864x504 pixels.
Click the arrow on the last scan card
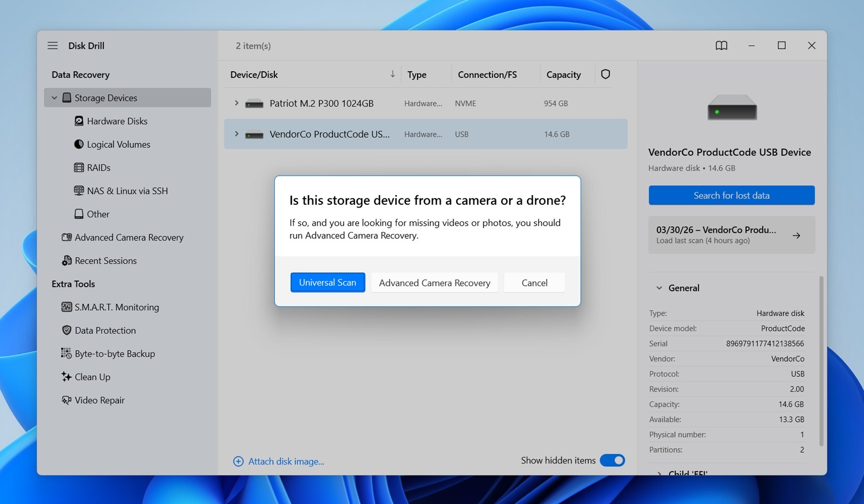pyautogui.click(x=796, y=235)
